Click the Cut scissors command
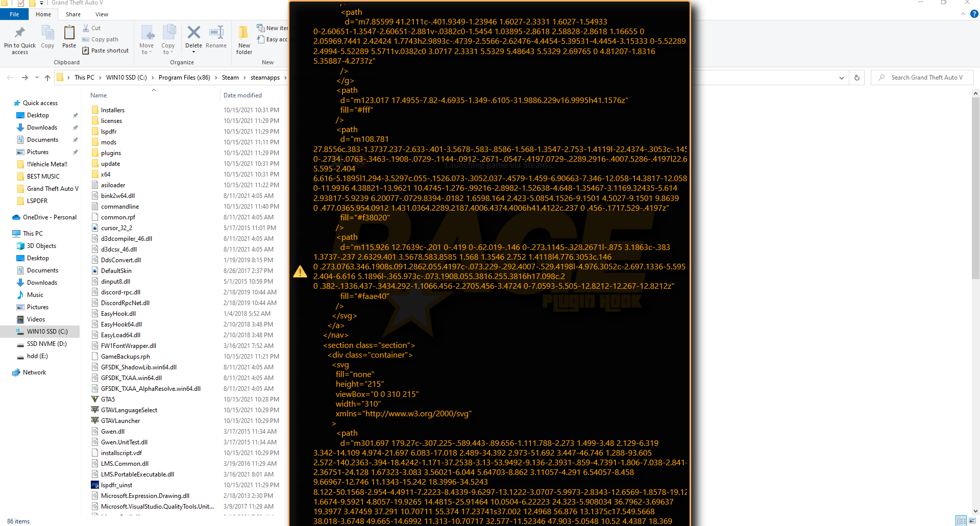This screenshot has height=526, width=980. 92,28
